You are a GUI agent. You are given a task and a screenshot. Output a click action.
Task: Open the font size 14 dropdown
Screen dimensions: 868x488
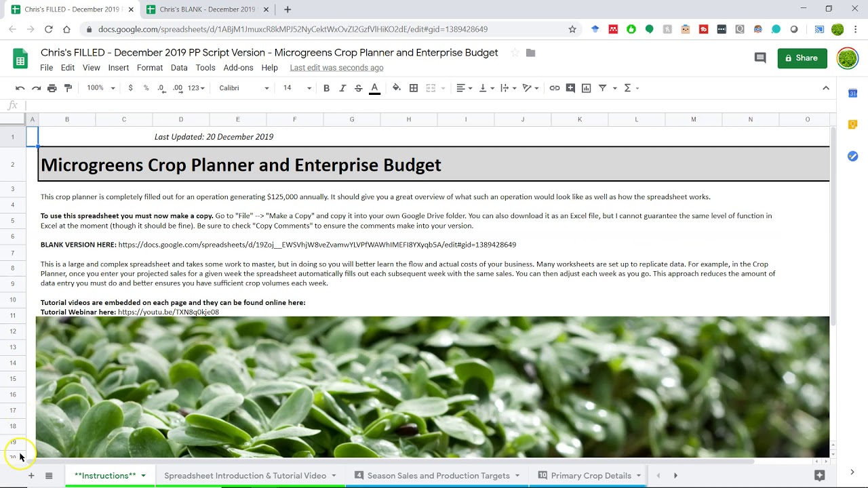(x=297, y=88)
